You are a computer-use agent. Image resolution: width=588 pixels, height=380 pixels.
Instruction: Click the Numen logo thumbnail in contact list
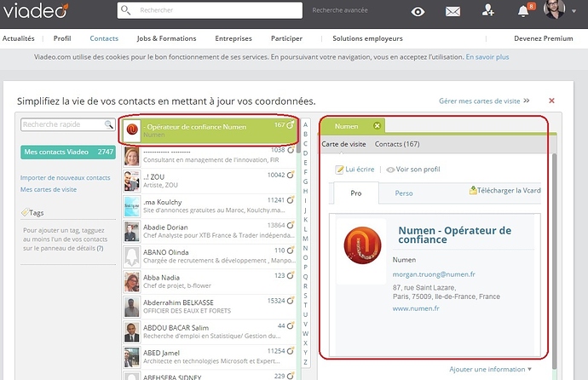pyautogui.click(x=132, y=130)
